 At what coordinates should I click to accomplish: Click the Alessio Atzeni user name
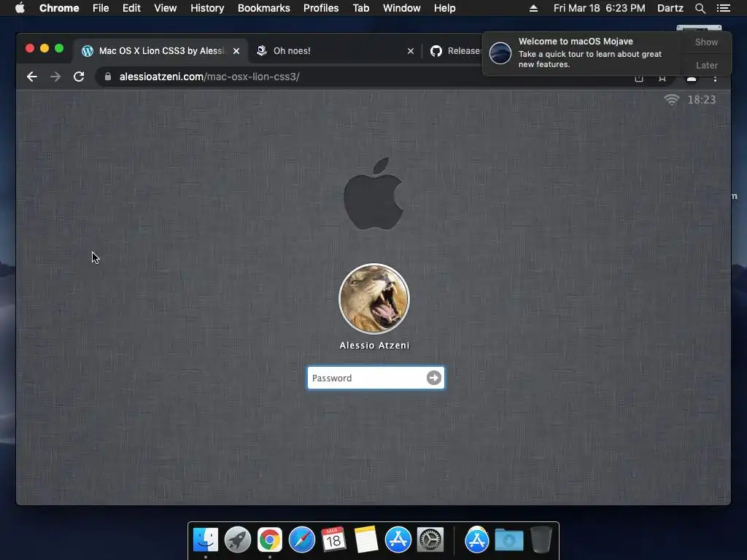pos(374,345)
